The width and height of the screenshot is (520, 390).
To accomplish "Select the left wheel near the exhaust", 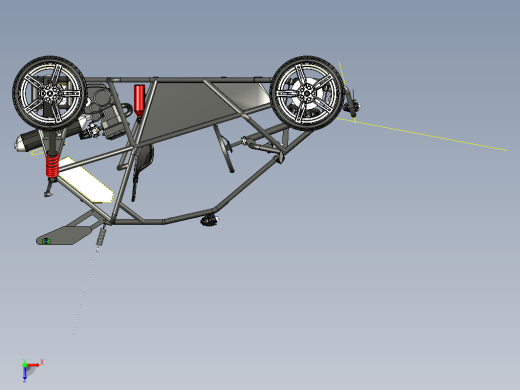I will 49,93.
